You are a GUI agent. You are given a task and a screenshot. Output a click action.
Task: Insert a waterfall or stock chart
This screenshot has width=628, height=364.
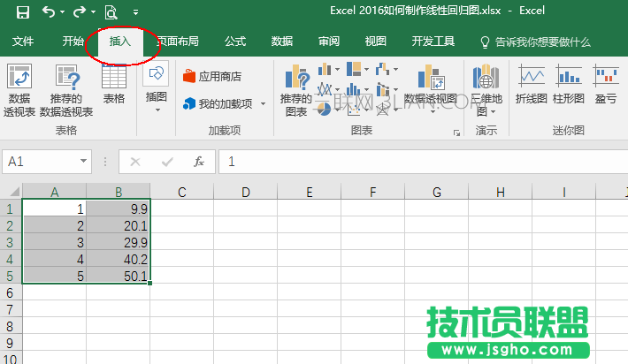coord(382,70)
